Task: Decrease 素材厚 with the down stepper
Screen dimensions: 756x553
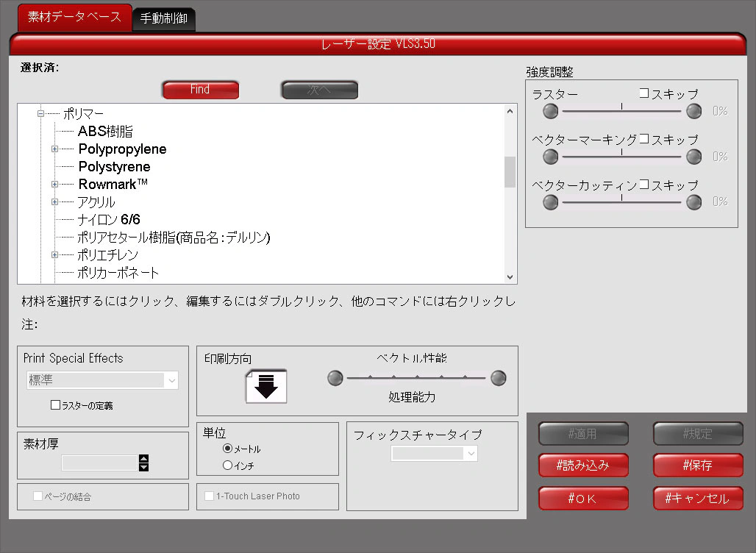Action: (x=143, y=467)
